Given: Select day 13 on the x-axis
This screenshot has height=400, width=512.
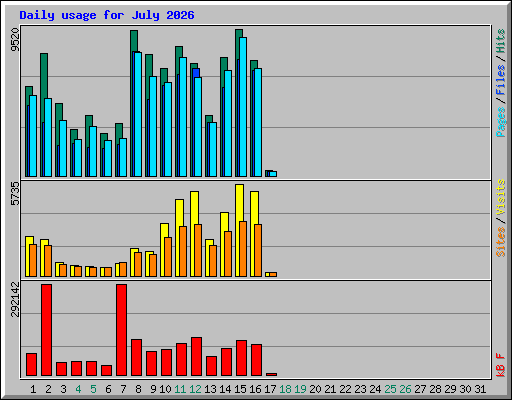Looking at the screenshot, I should 210,389.
